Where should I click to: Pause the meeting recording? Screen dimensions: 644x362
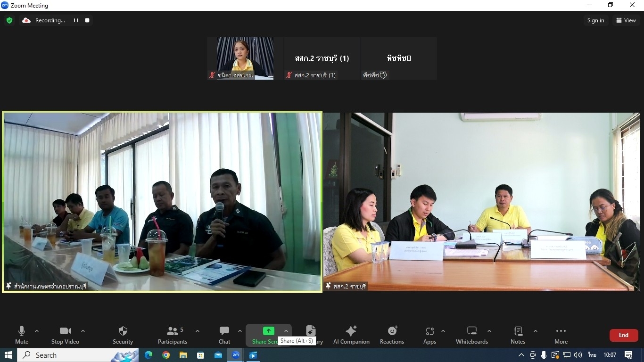[x=75, y=20]
